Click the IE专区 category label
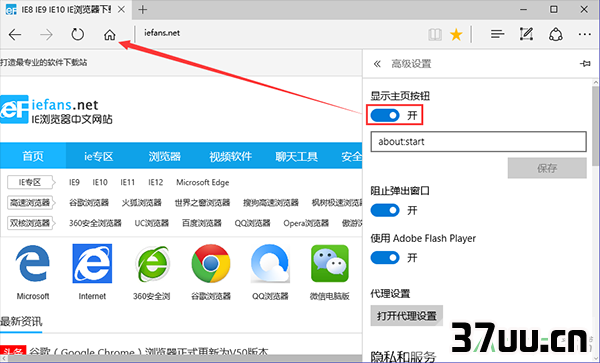Image resolution: width=600 pixels, height=363 pixels. (30, 182)
